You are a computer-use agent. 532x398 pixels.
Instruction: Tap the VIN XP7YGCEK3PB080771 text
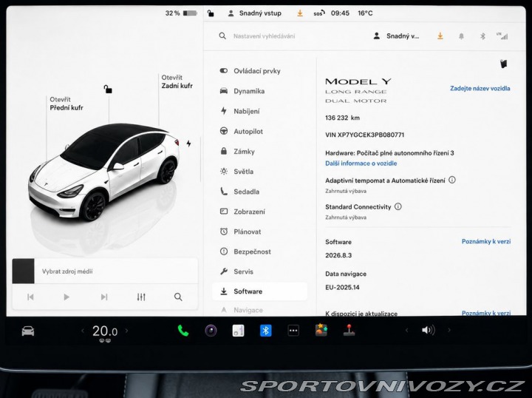[x=365, y=135]
